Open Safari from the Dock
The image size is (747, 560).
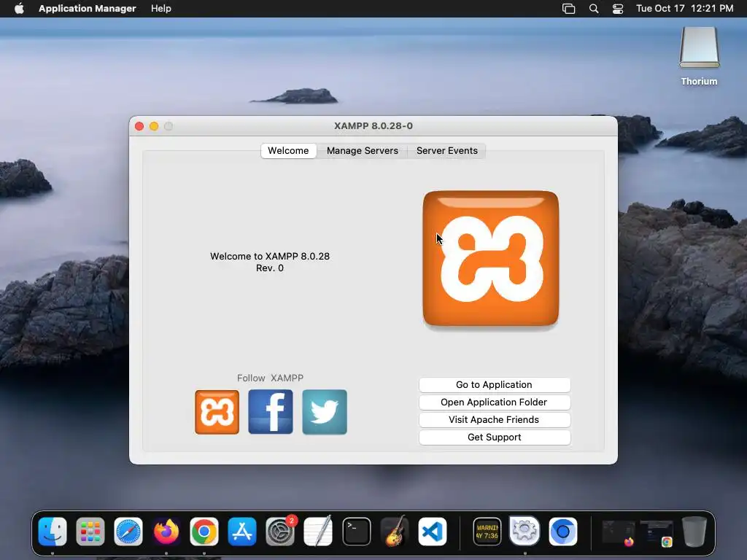pos(128,532)
